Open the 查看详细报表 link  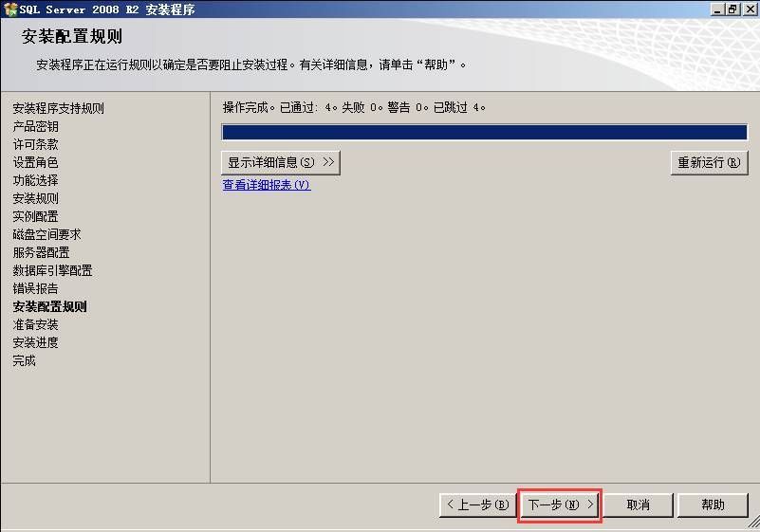266,185
